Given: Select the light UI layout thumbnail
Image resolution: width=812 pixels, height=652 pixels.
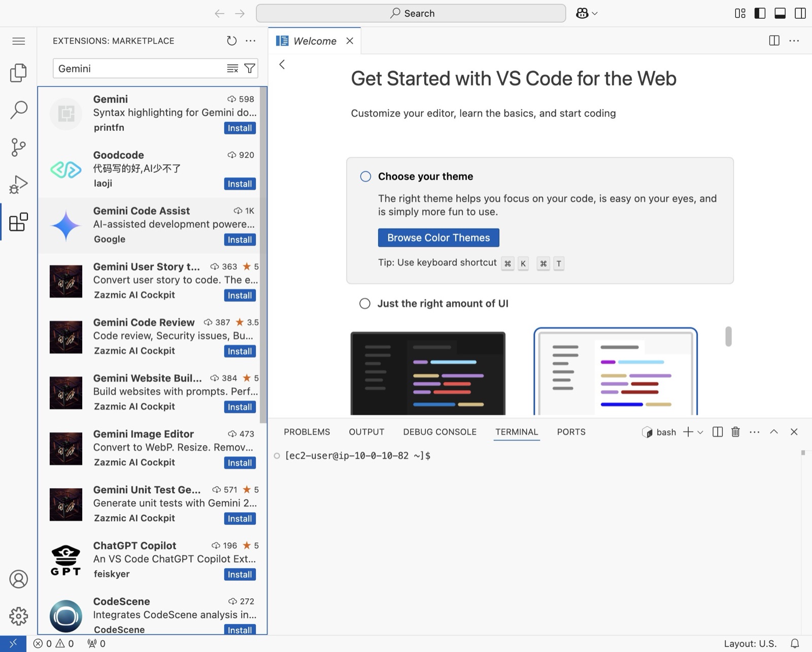Looking at the screenshot, I should click(616, 372).
